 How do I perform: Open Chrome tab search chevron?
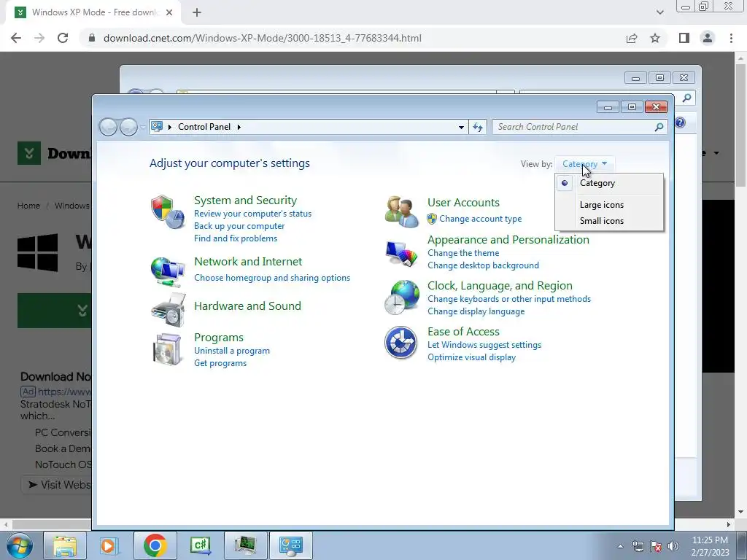click(x=659, y=12)
